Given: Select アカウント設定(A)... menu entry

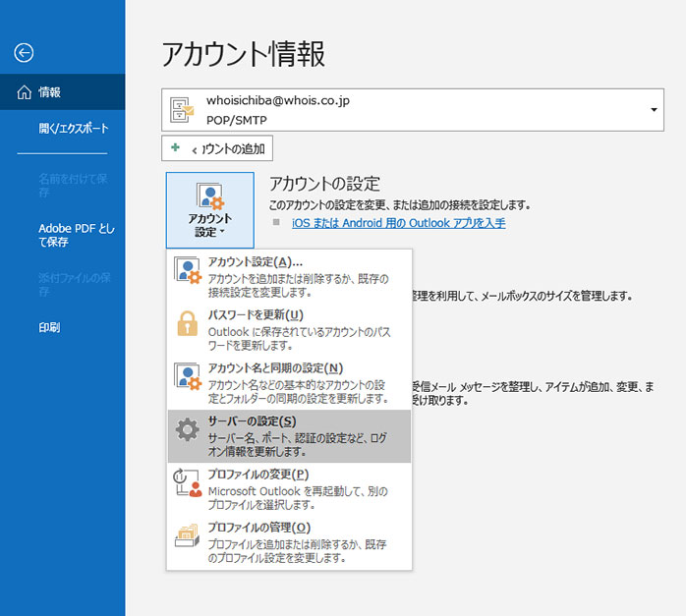Looking at the screenshot, I should (x=256, y=262).
